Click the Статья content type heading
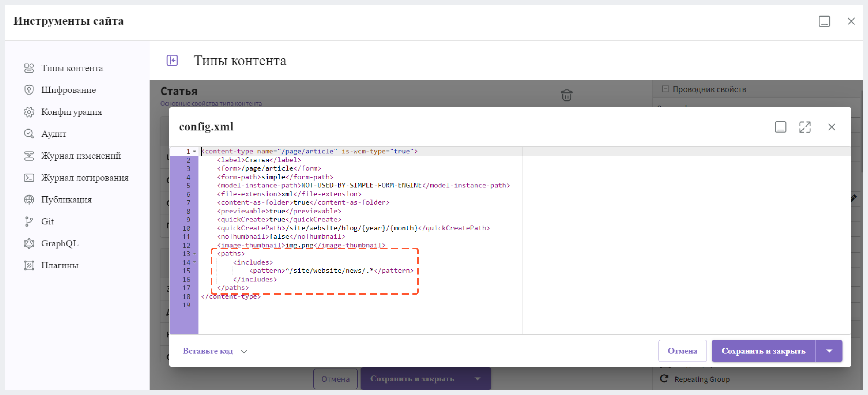Viewport: 868px width, 395px height. click(x=179, y=91)
